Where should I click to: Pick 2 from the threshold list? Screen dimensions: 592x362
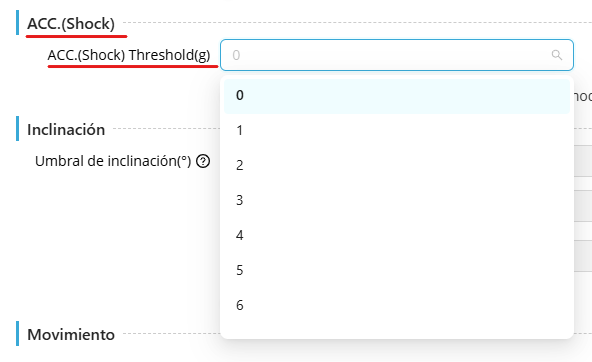click(397, 165)
